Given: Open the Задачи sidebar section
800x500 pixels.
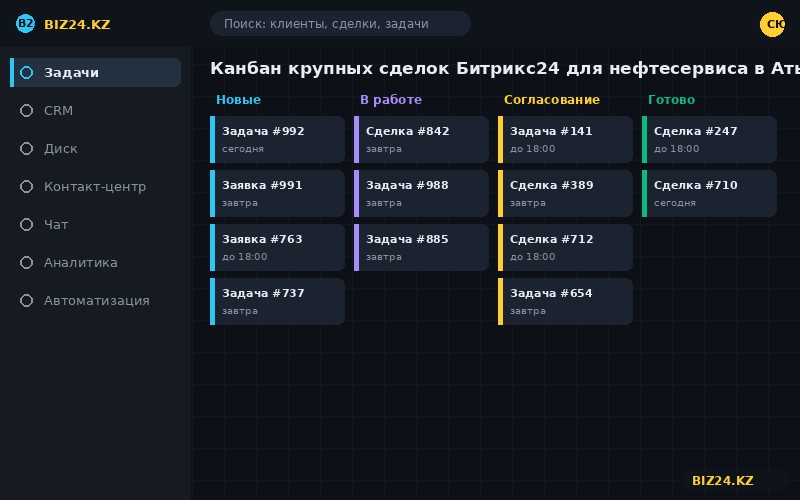Looking at the screenshot, I should 95,72.
